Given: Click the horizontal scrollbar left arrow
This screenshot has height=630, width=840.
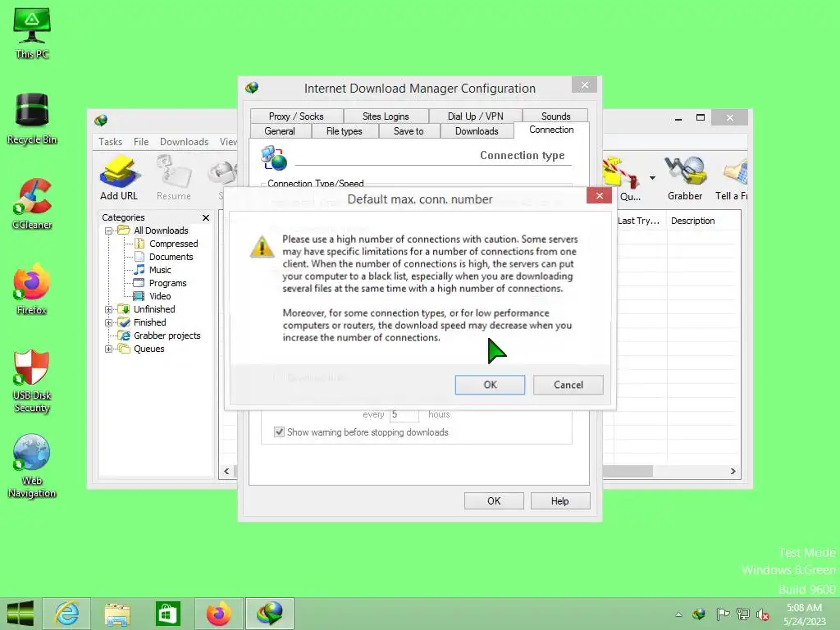Looking at the screenshot, I should [x=226, y=472].
